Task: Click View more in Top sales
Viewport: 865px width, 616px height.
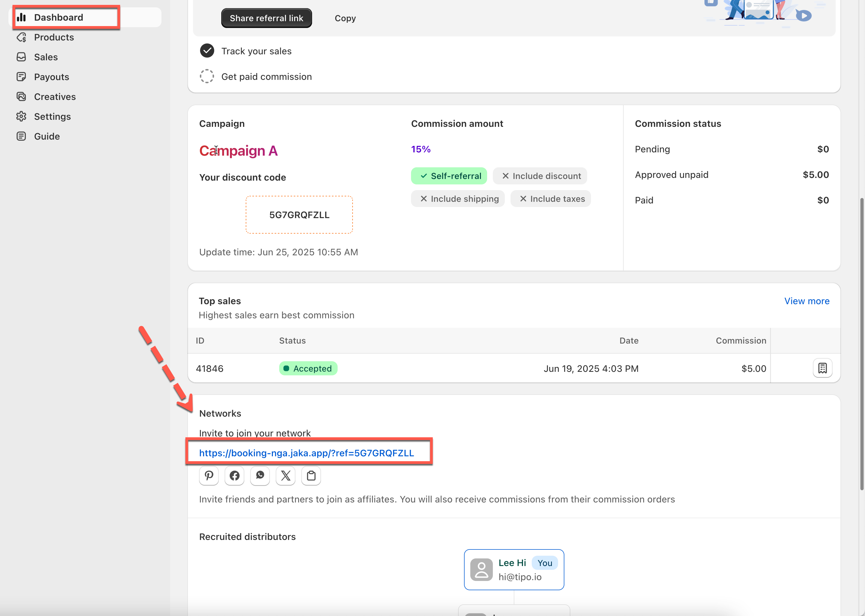Action: pyautogui.click(x=807, y=301)
